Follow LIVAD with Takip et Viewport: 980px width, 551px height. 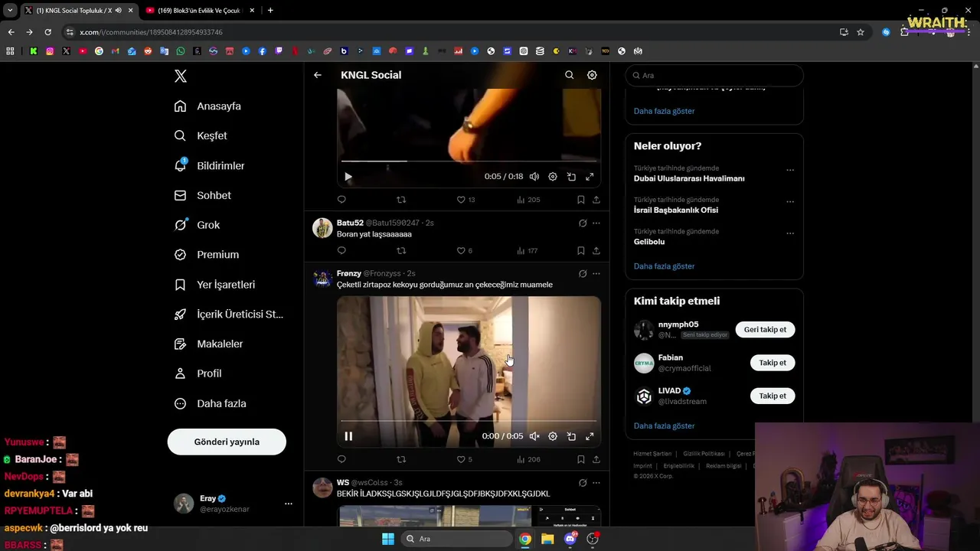(x=773, y=396)
